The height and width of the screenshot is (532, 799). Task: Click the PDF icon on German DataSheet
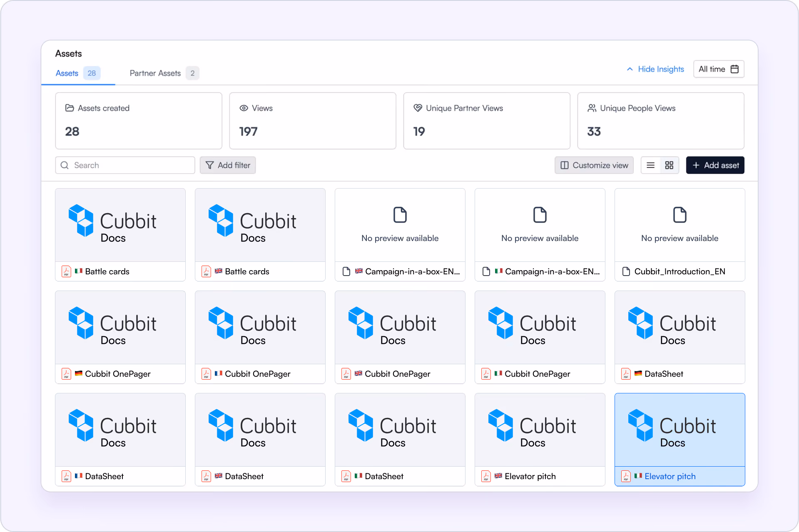[x=626, y=374]
